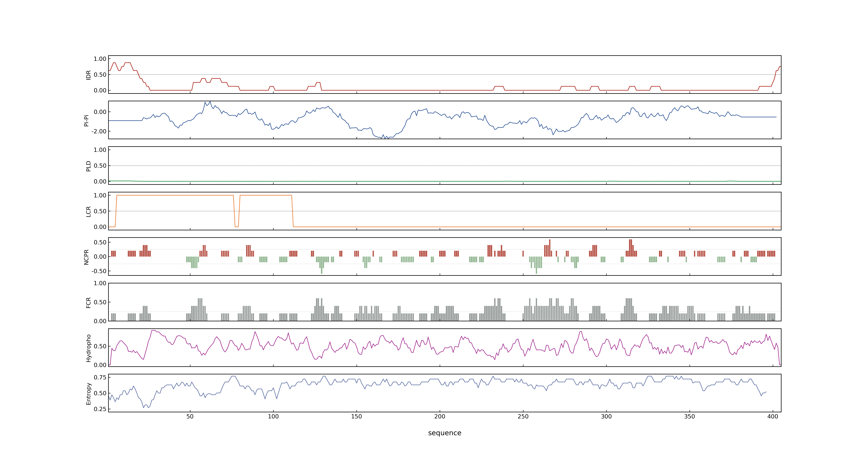868x463 pixels.
Task: Click the "-2.00" tick of the Pi-Pi panel
Action: click(x=99, y=131)
